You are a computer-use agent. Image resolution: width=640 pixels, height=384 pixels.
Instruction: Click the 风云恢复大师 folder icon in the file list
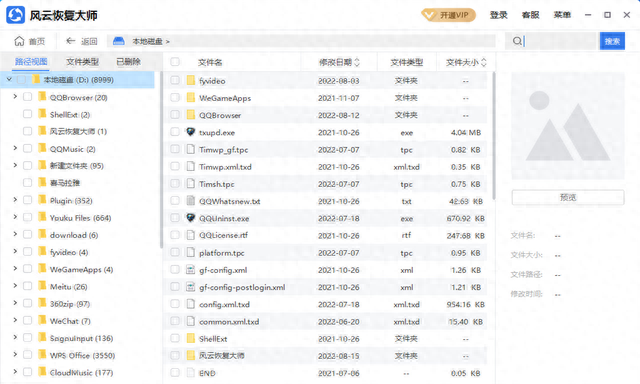tap(191, 355)
